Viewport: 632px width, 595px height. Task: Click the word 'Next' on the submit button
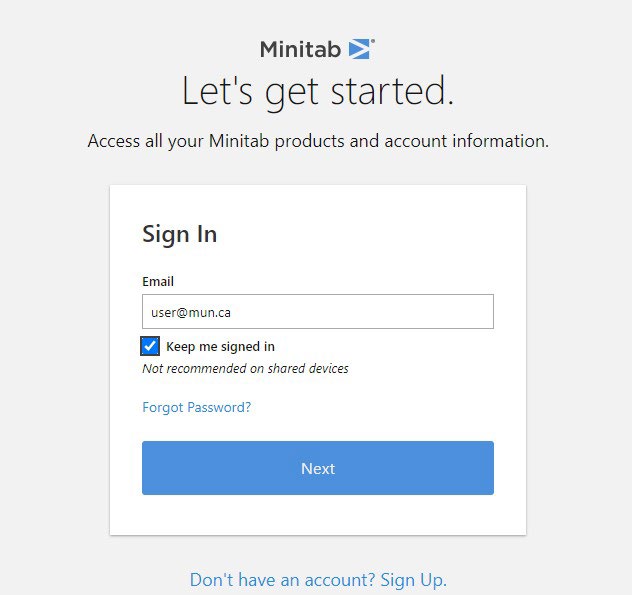coord(318,468)
